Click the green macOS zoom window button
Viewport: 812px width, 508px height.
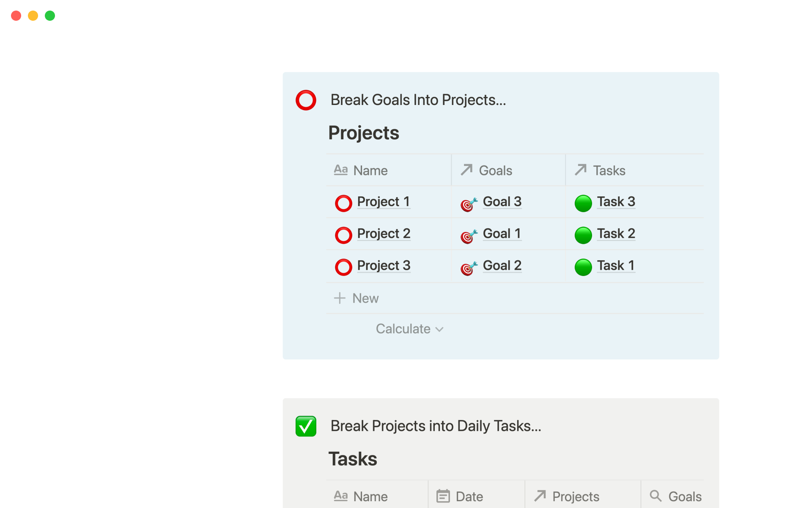tap(50, 16)
